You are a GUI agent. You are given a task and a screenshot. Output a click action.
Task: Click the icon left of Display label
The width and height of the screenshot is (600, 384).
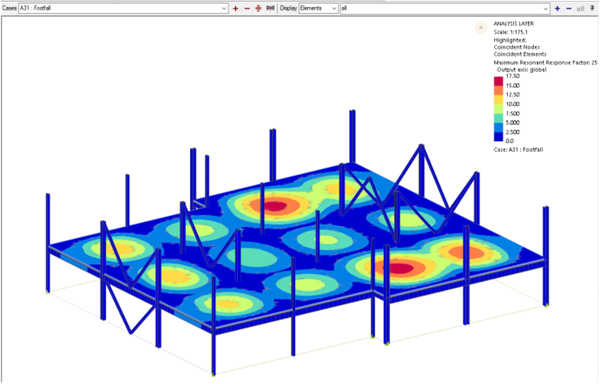pos(271,8)
